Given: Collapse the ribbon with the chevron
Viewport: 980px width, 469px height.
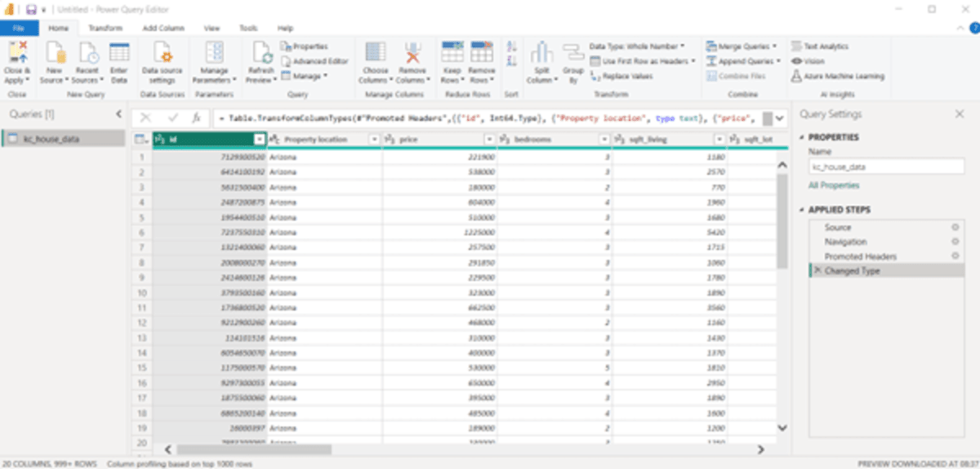Looking at the screenshot, I should coord(962,28).
